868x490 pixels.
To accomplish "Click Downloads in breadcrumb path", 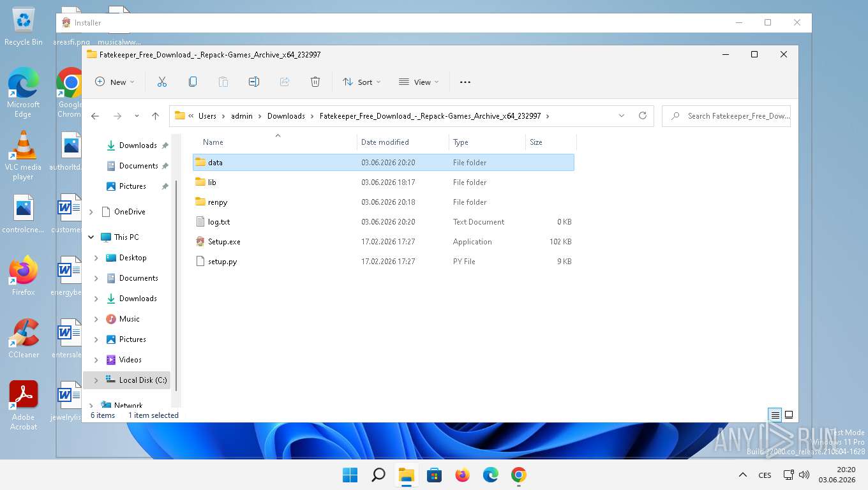I will (x=286, y=116).
